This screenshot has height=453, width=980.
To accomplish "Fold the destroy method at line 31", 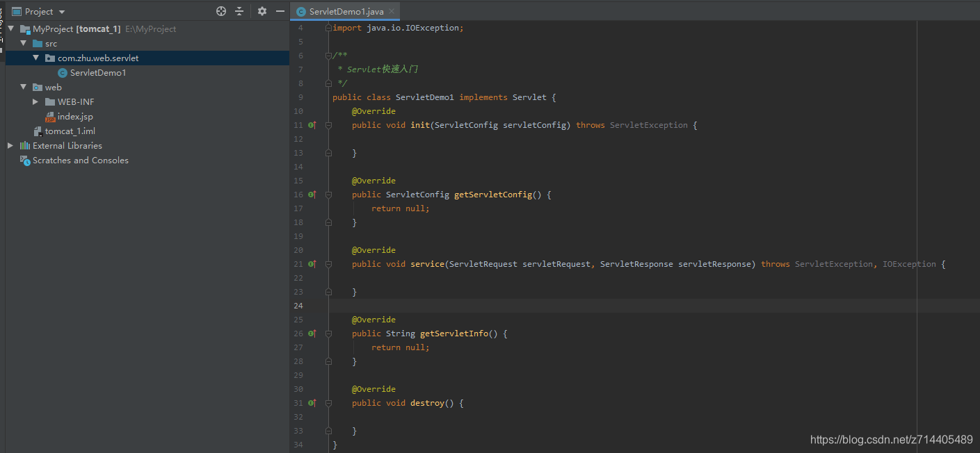I will pyautogui.click(x=328, y=403).
